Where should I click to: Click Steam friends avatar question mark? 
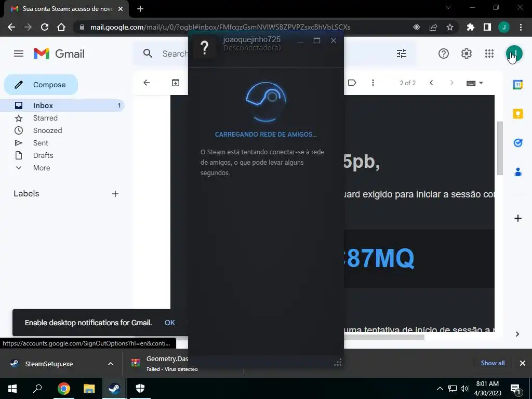tap(204, 47)
